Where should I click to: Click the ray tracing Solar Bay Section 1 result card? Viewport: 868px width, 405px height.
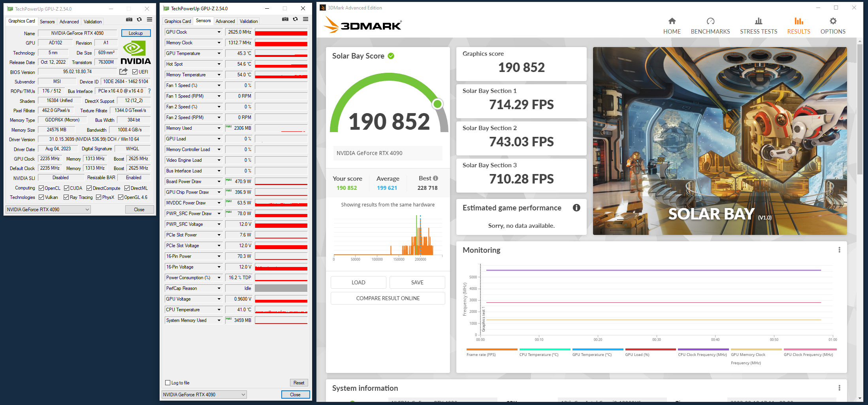pyautogui.click(x=521, y=101)
